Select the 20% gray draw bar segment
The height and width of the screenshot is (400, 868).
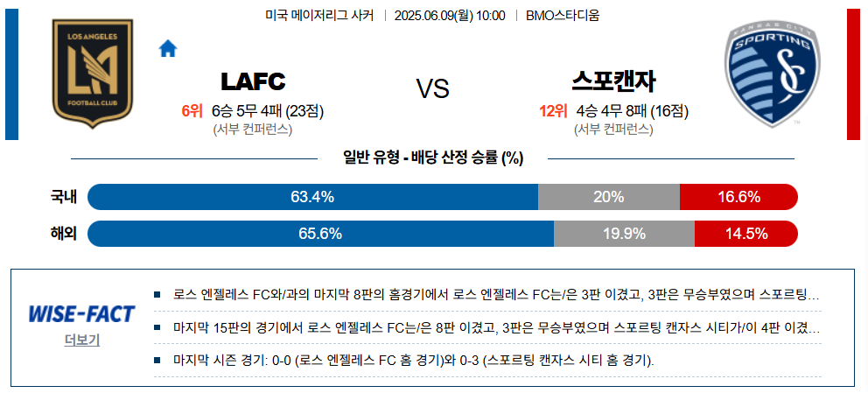click(x=608, y=197)
